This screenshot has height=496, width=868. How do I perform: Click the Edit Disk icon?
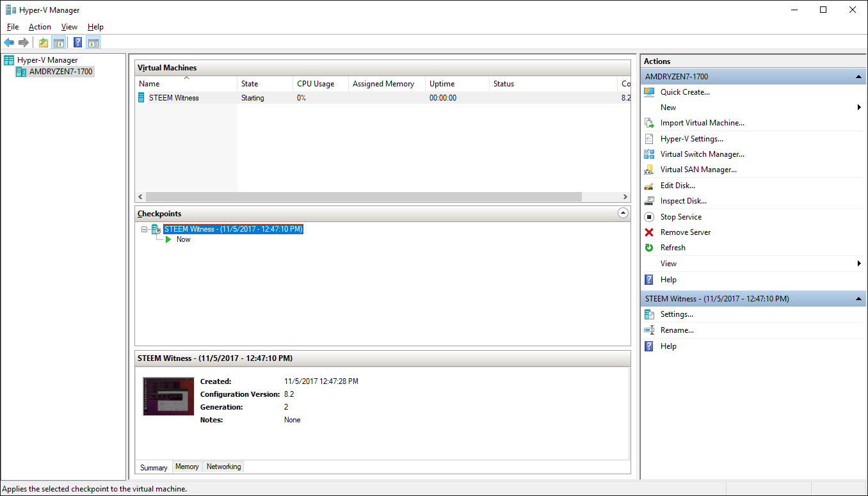pyautogui.click(x=649, y=186)
